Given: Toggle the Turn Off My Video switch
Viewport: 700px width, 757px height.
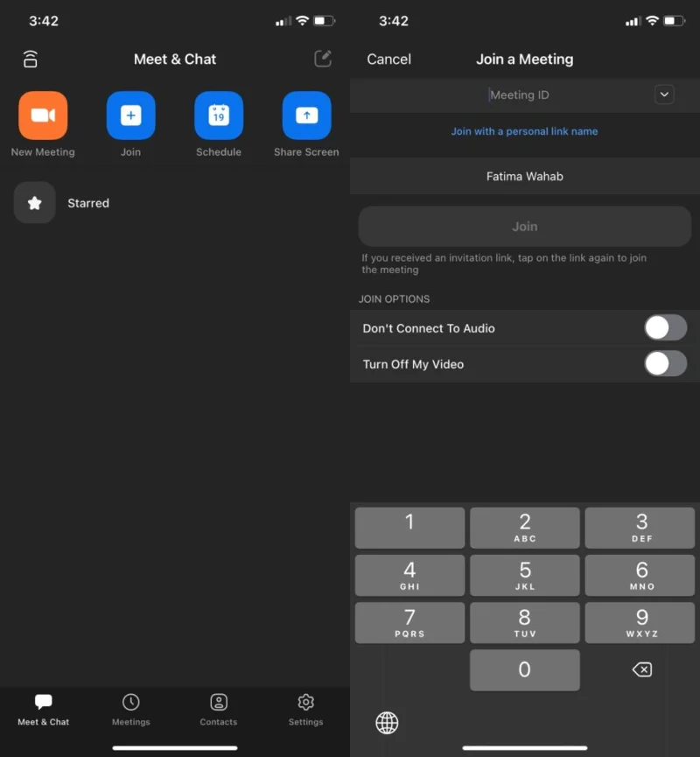Looking at the screenshot, I should pos(665,363).
